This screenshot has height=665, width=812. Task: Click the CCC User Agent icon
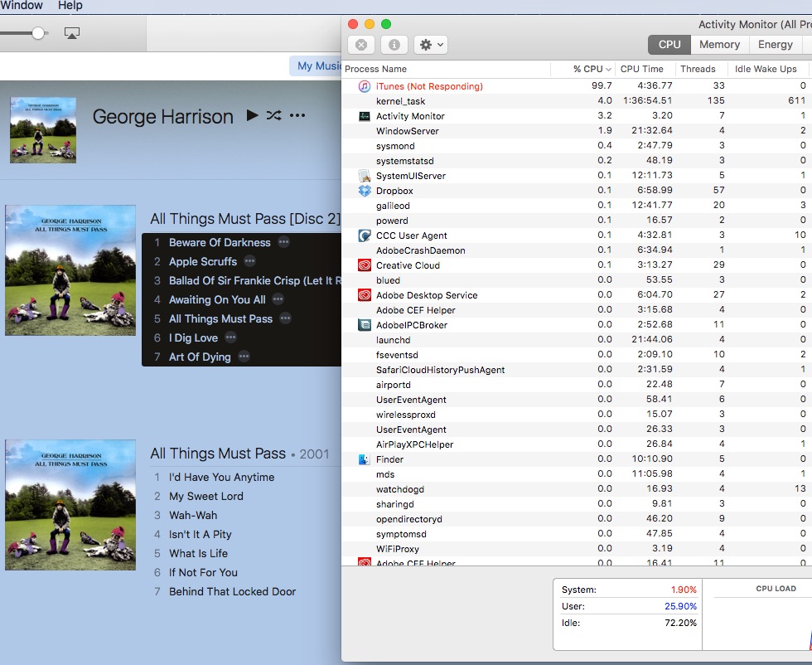(x=365, y=235)
